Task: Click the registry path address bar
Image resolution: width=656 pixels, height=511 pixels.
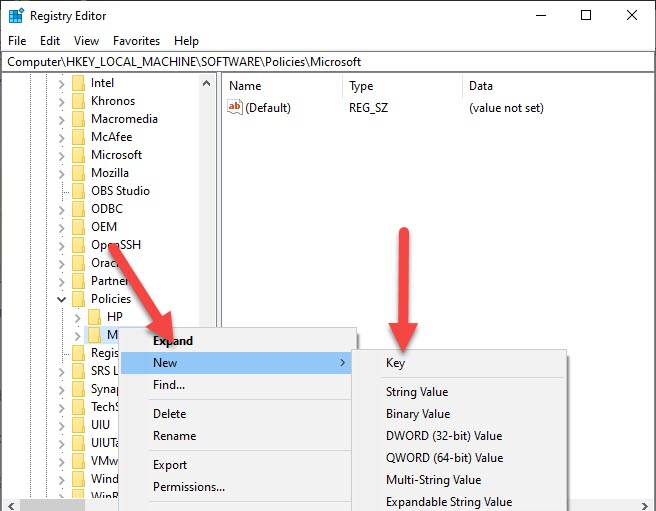Action: tap(328, 62)
